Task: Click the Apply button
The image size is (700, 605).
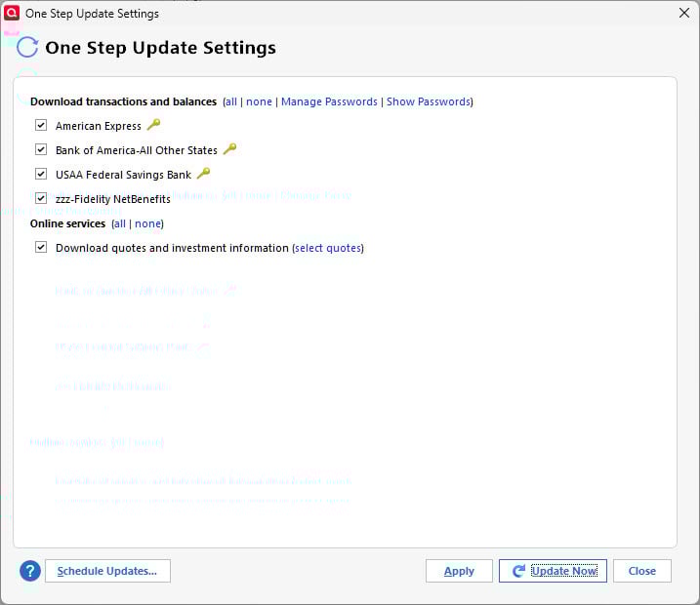Action: tap(459, 571)
